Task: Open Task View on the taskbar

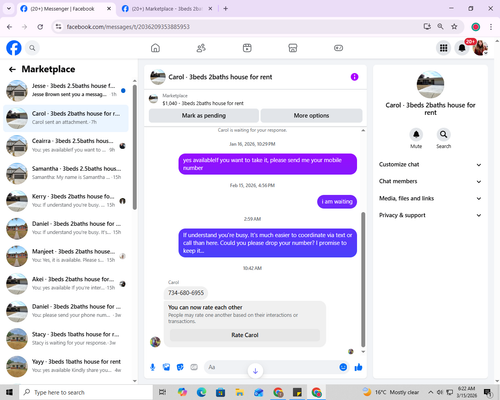Action: tap(162, 392)
